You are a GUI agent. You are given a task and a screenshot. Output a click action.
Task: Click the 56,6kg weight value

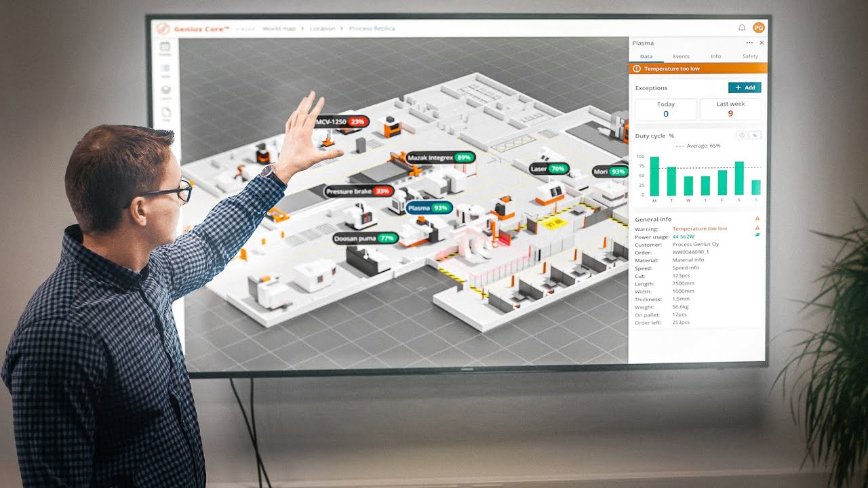tap(681, 306)
